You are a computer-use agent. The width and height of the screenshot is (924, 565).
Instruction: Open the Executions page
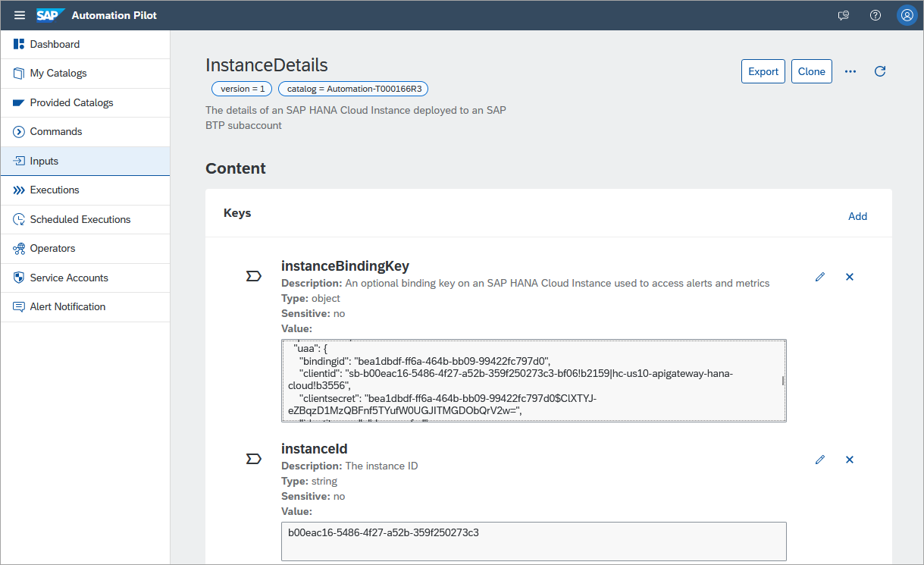point(85,190)
